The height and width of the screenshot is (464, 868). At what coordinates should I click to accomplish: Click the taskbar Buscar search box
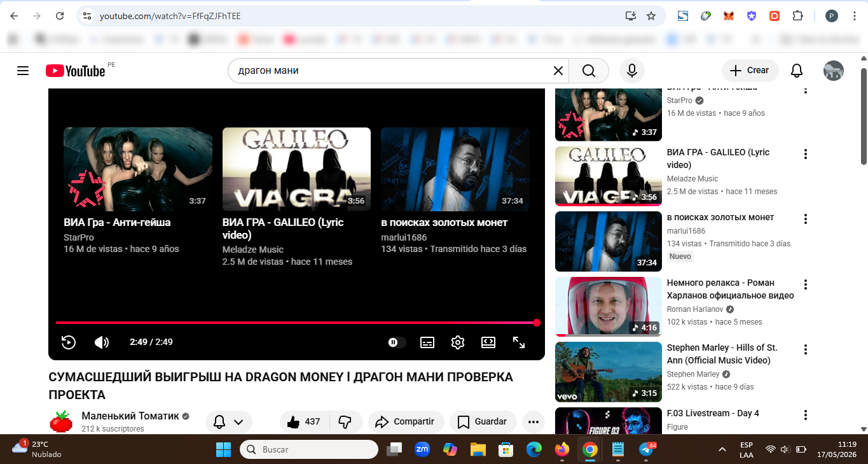click(309, 449)
